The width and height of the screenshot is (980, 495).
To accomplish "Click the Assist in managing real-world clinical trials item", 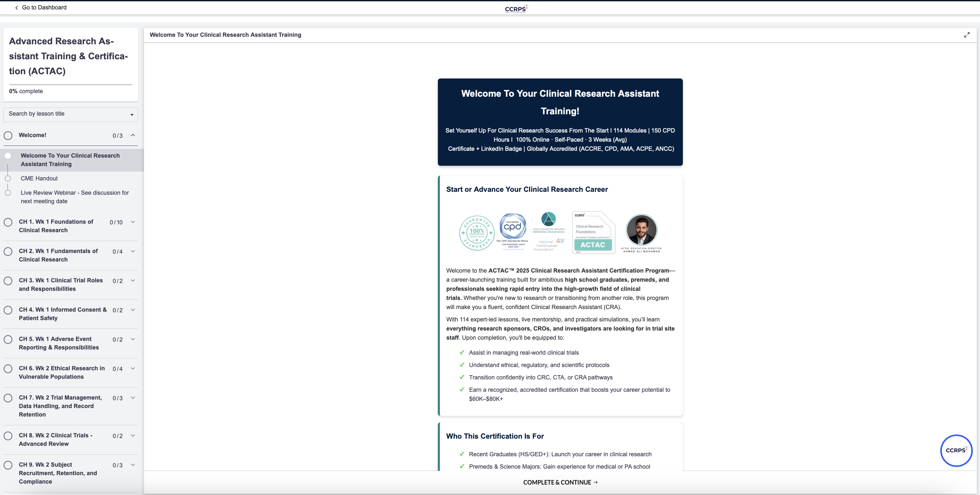I will [x=524, y=353].
